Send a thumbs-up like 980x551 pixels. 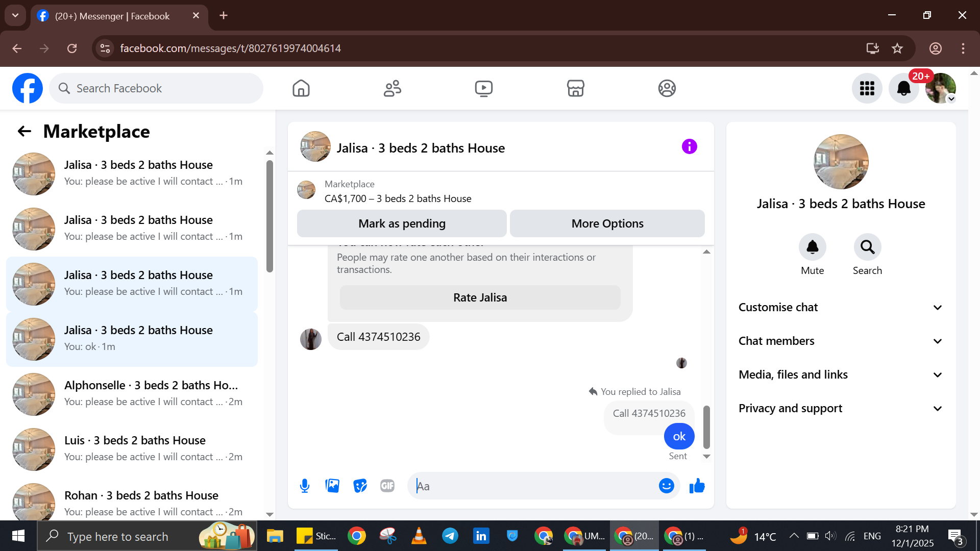point(697,486)
